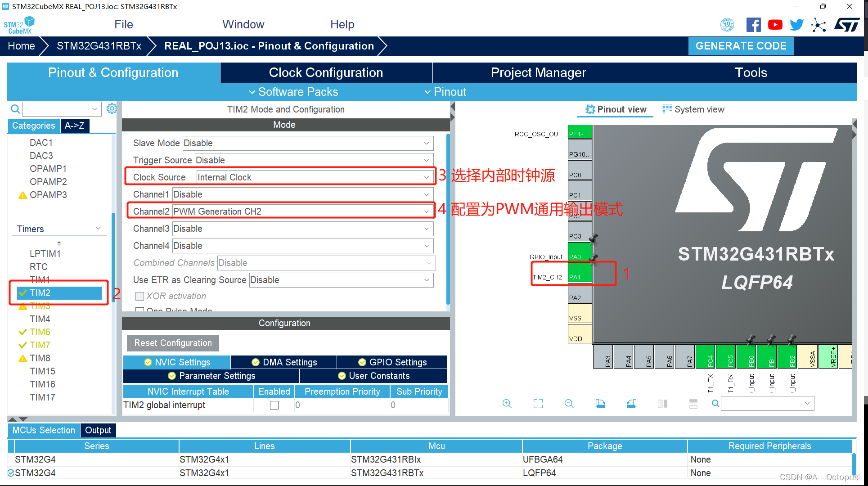The image size is (868, 486).
Task: Click the ST community network icon
Action: pos(819,25)
